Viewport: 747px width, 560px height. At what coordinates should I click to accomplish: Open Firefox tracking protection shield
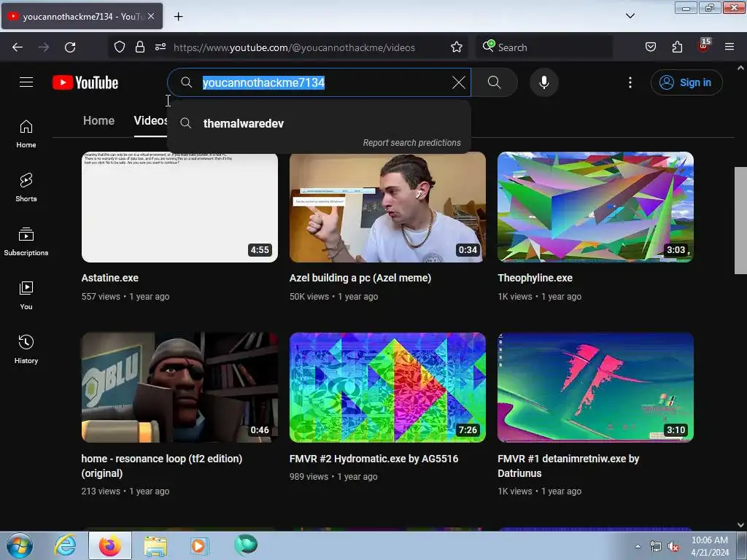tap(120, 47)
